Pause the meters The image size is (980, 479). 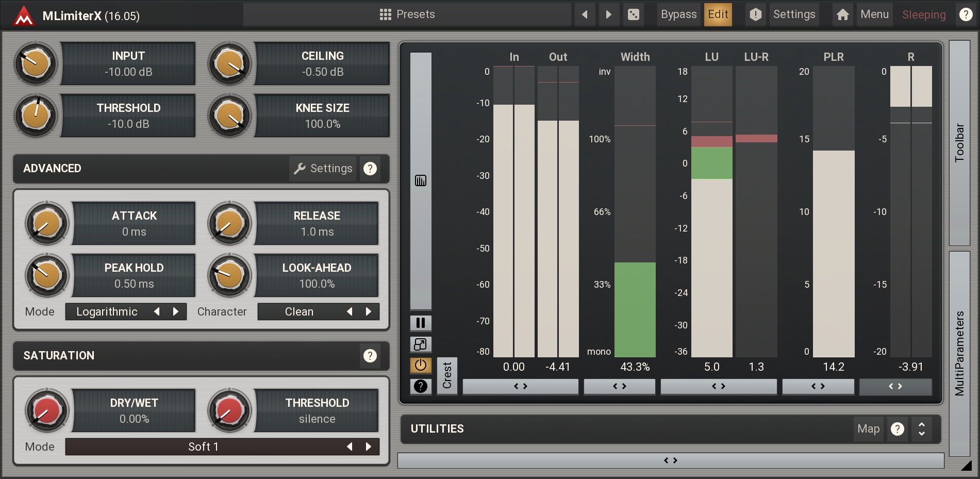tap(421, 323)
